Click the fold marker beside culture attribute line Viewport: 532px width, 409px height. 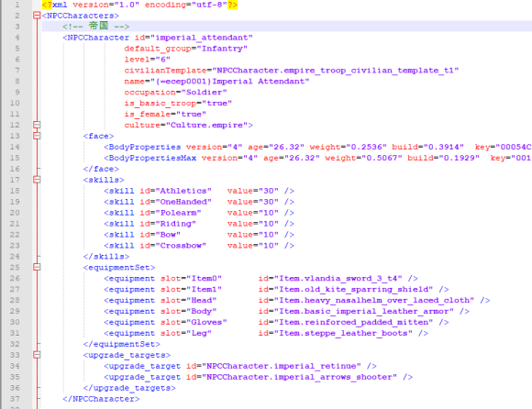coord(37,125)
